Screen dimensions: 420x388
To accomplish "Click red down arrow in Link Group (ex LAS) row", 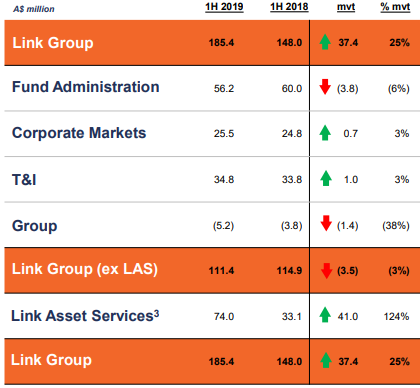I will pyautogui.click(x=327, y=270).
